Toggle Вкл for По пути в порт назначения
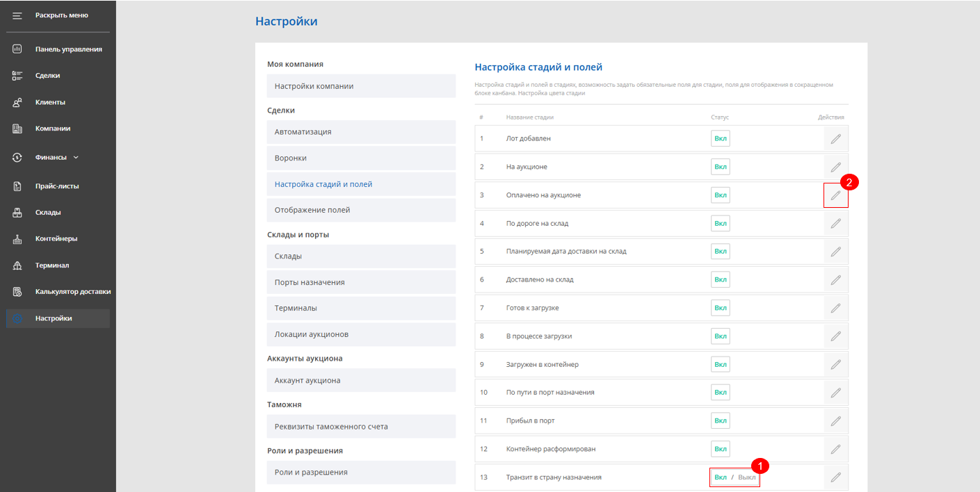Viewport: 980px width, 492px height. tap(721, 393)
